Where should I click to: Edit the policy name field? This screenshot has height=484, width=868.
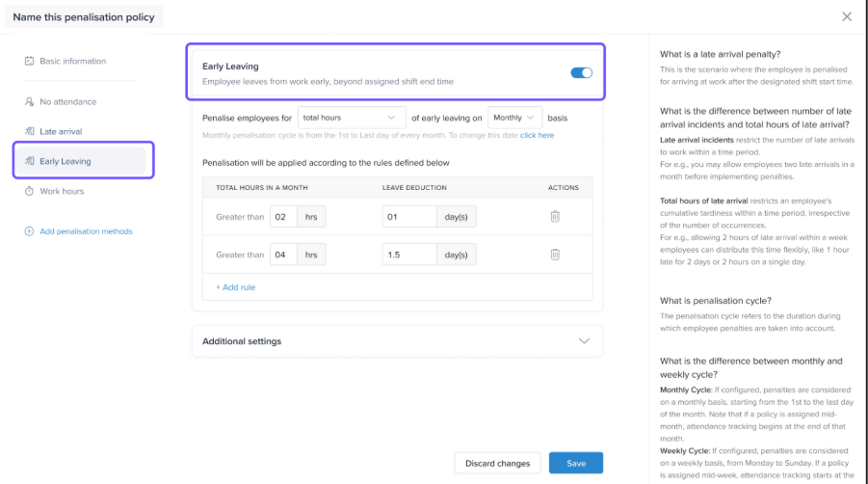pyautogui.click(x=84, y=17)
